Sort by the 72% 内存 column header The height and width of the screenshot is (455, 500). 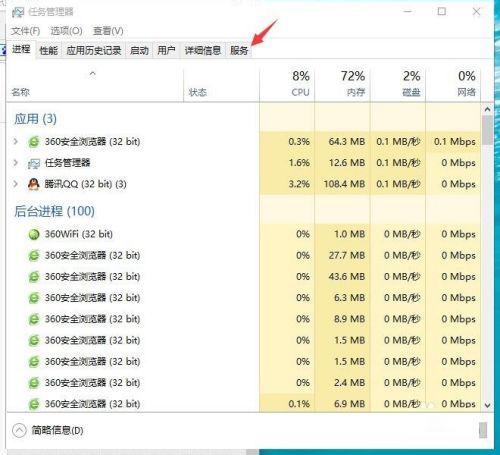(x=342, y=85)
